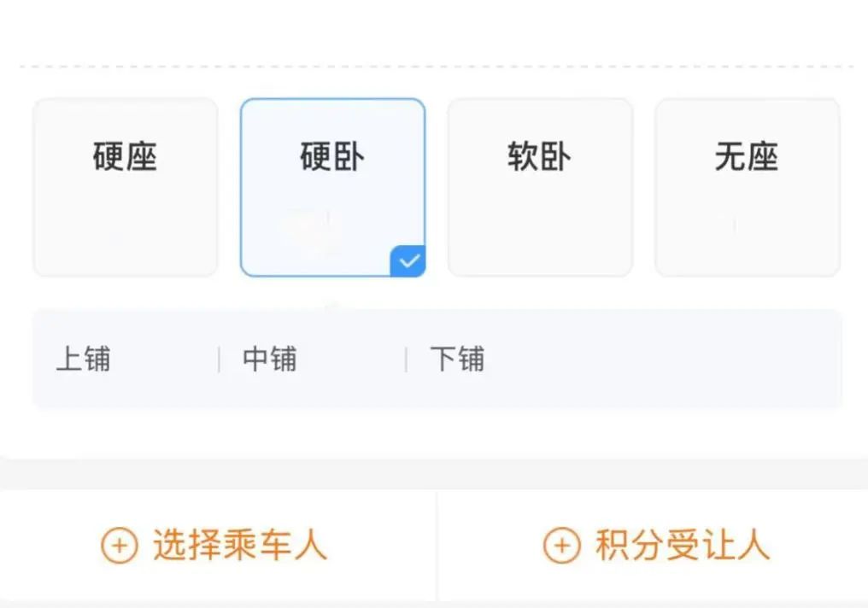Select the 硬座 seat type card
This screenshot has height=608, width=868.
click(x=126, y=187)
